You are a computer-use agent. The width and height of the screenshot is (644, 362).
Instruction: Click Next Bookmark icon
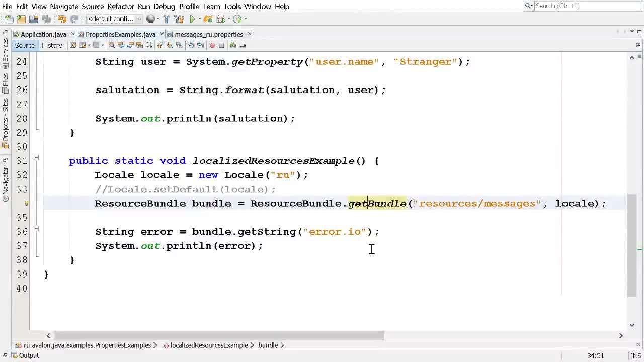click(x=170, y=45)
